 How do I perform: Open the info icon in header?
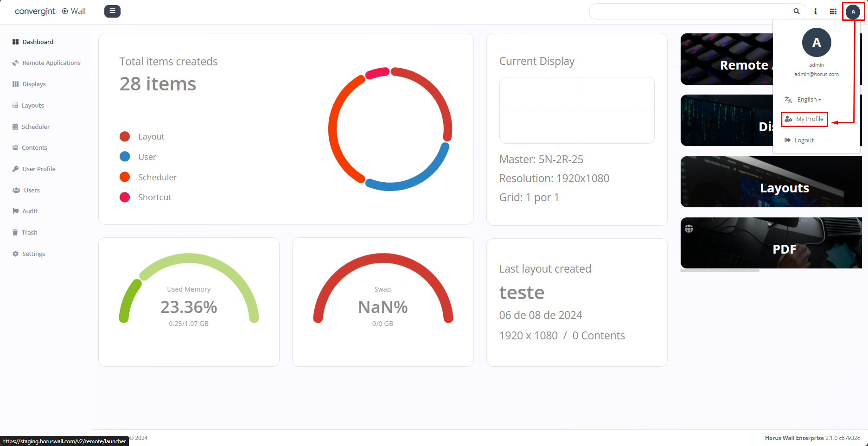click(815, 12)
